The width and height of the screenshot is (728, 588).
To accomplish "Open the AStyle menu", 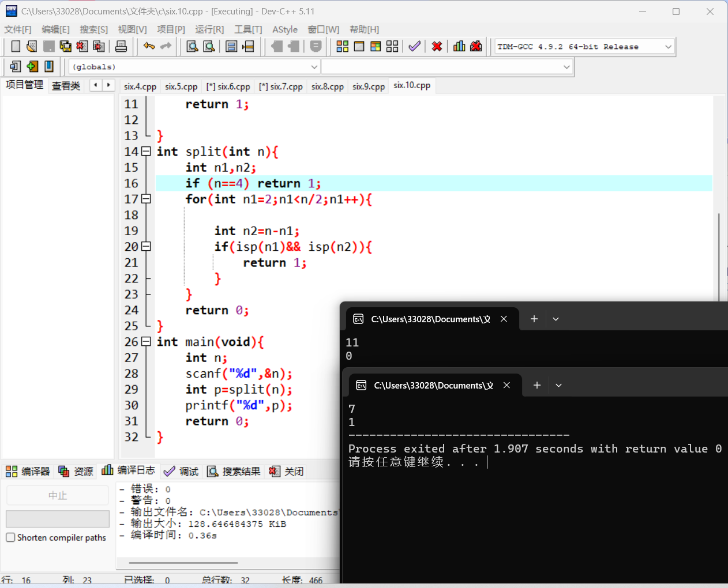I will pyautogui.click(x=285, y=29).
